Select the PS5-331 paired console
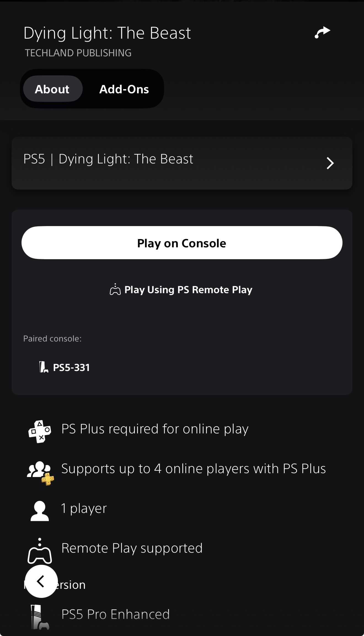This screenshot has width=364, height=636. coord(65,367)
